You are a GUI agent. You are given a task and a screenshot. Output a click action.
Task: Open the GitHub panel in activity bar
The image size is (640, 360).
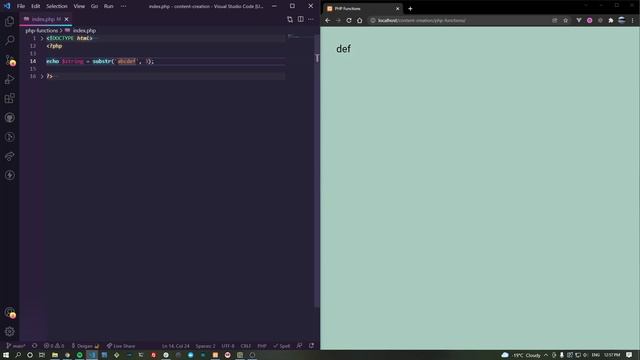click(x=9, y=118)
